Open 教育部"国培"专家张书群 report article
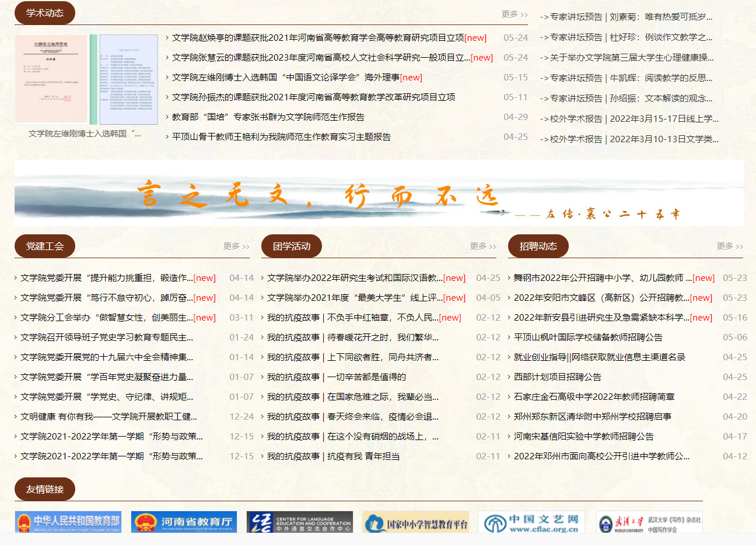This screenshot has height=545, width=756. 268,117
